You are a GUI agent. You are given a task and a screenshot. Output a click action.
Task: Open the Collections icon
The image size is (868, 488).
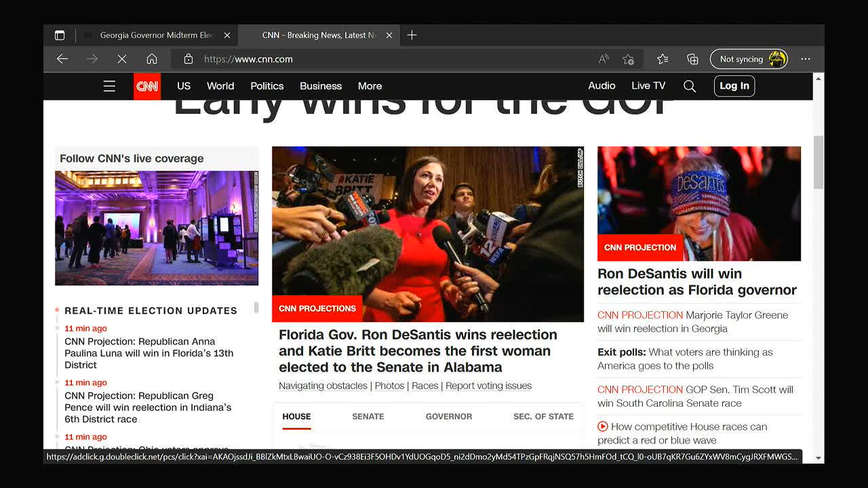tap(692, 59)
